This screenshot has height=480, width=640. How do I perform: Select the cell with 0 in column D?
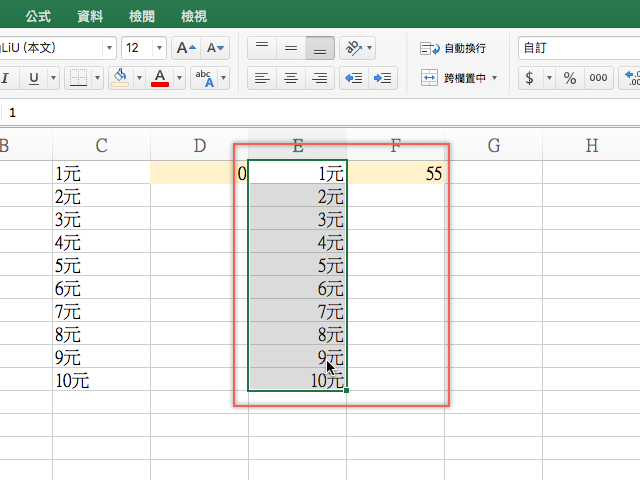pyautogui.click(x=200, y=173)
